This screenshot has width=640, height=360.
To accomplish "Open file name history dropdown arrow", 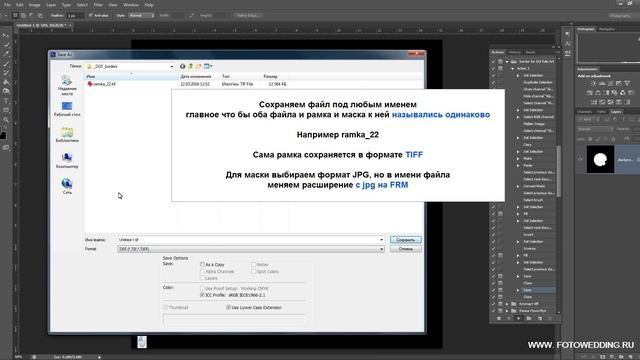I will tap(382, 240).
